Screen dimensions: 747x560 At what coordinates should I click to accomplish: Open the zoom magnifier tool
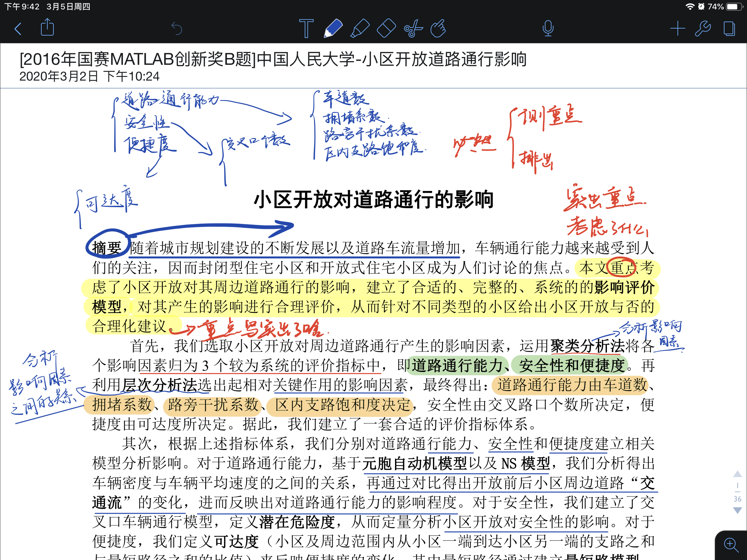pos(731,545)
